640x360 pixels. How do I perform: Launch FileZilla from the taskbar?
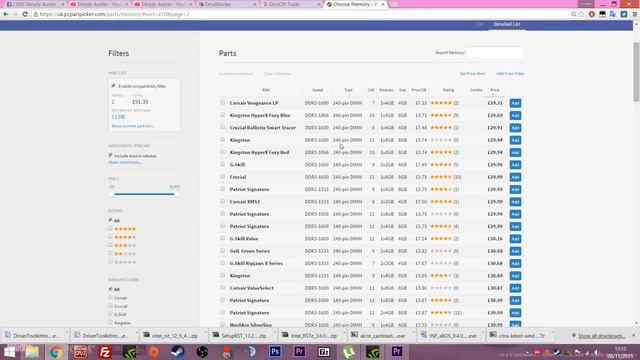pos(105,351)
